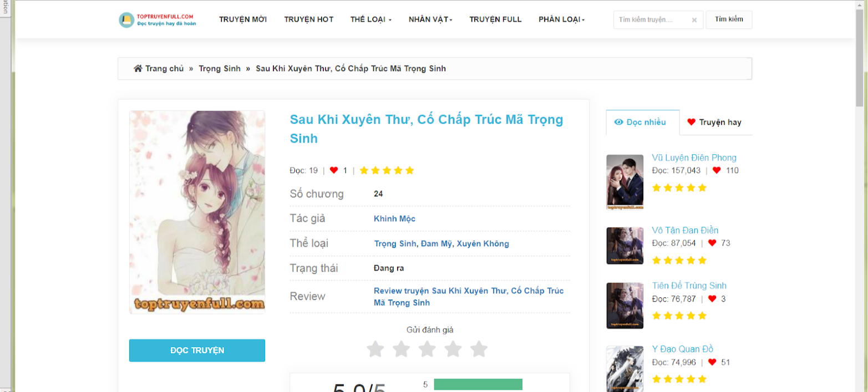Focus the Tìm kiếm truyện search field
This screenshot has width=868, height=392.
652,20
